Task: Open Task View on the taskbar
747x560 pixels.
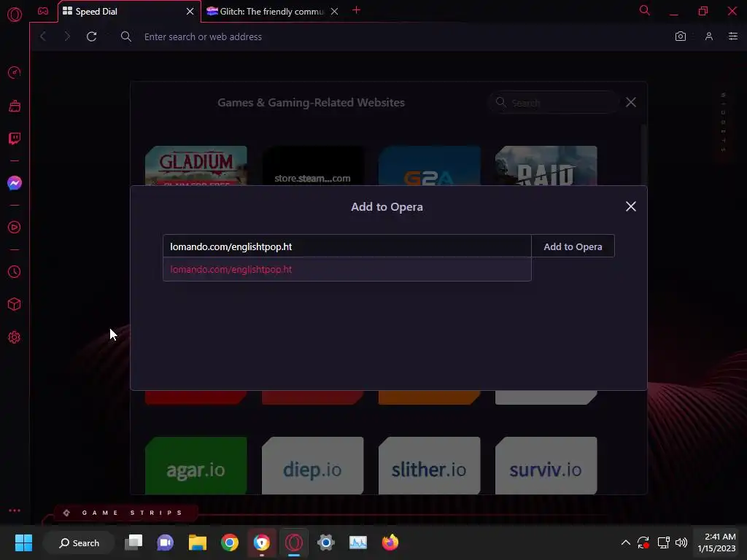Action: point(133,542)
